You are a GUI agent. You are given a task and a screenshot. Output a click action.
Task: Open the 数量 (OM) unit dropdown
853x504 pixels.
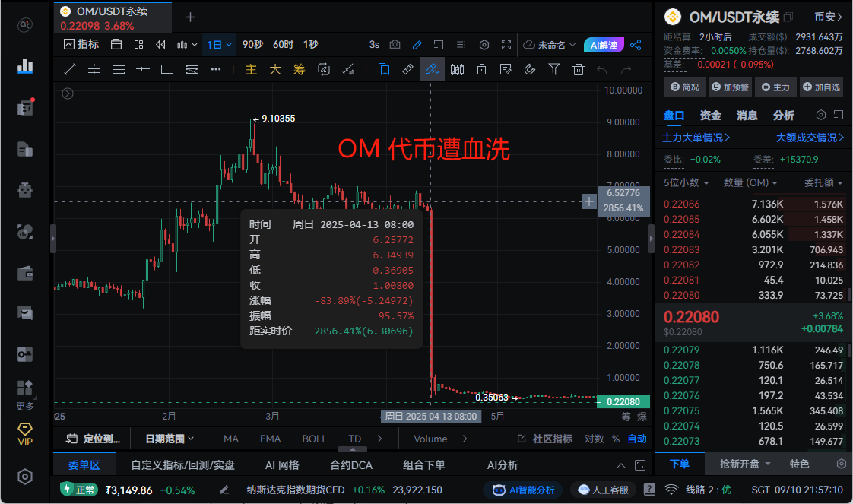pyautogui.click(x=750, y=182)
